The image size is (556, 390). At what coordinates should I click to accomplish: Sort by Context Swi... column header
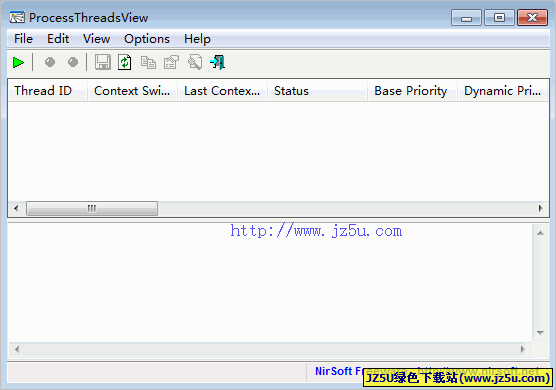pyautogui.click(x=132, y=91)
